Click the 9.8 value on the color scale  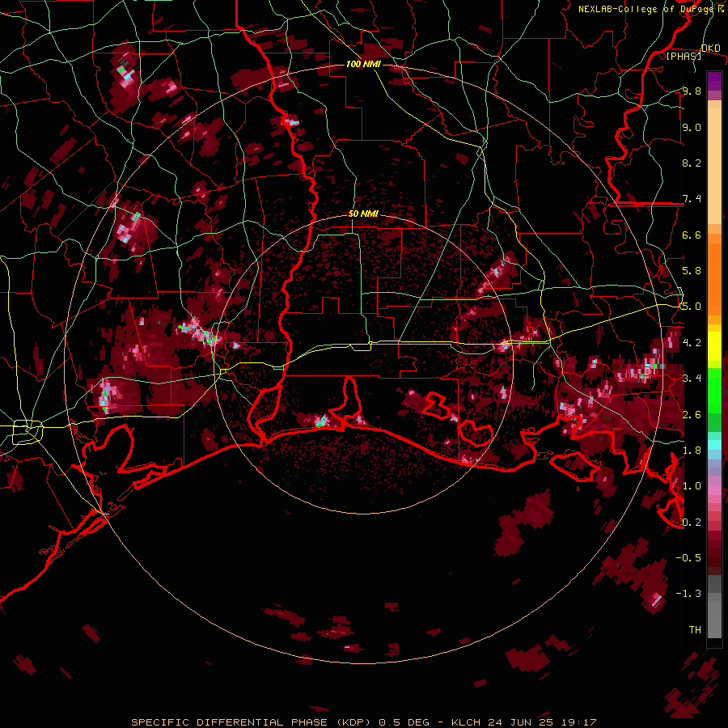pos(692,91)
